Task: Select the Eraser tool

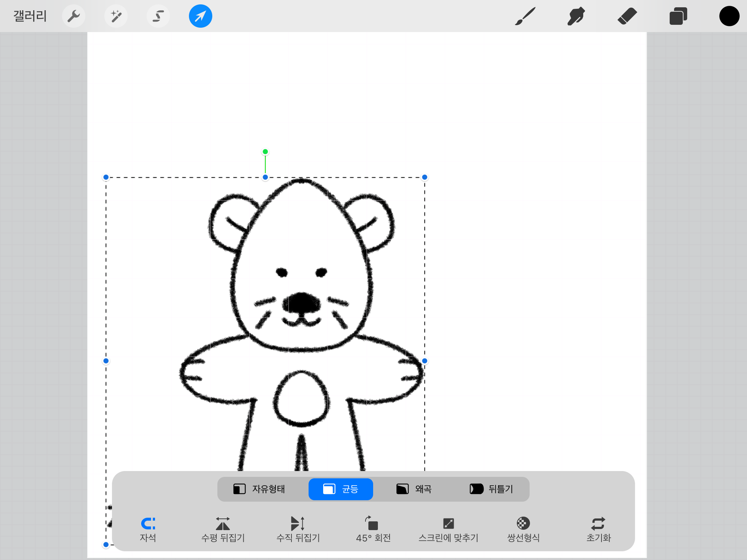Action: pyautogui.click(x=627, y=16)
